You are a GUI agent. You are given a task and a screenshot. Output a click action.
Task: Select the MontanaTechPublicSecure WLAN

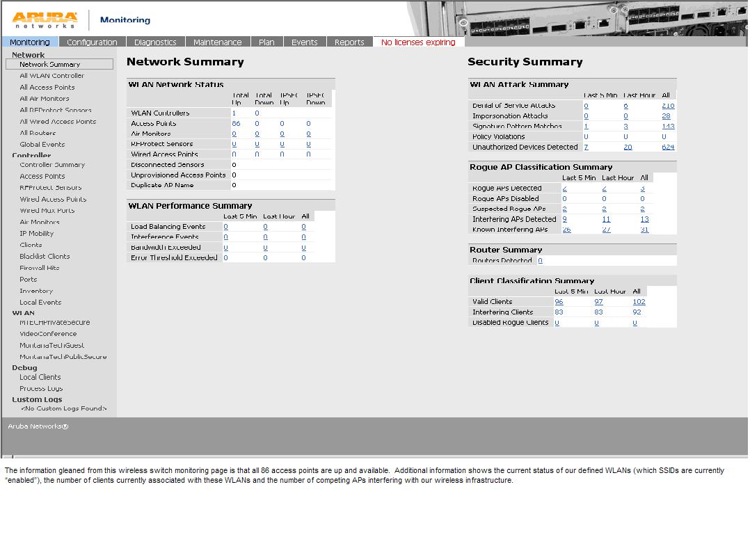(63, 357)
